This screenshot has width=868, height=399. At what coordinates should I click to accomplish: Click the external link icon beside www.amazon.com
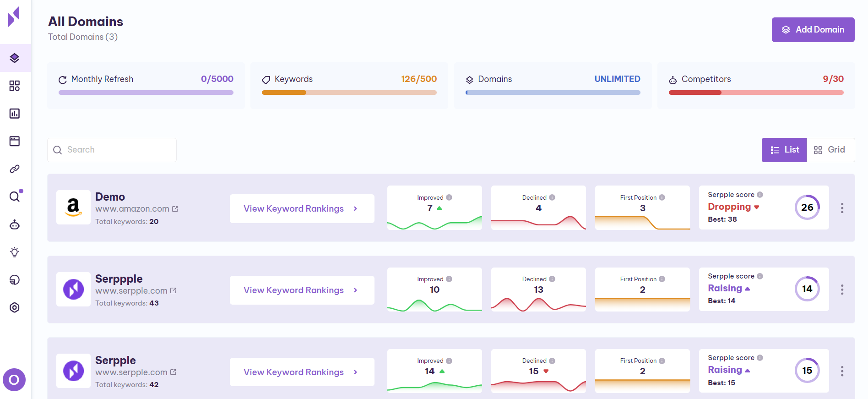(x=175, y=209)
